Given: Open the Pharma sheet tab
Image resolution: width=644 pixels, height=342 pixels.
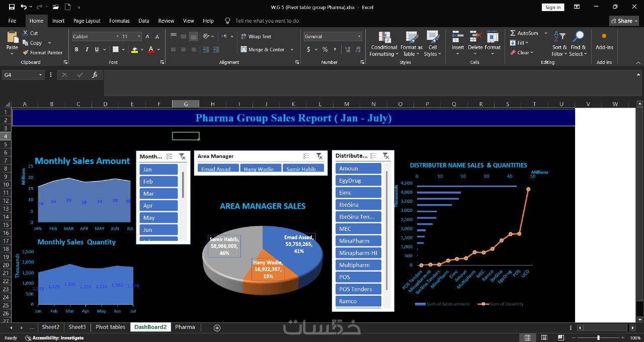Looking at the screenshot, I should pos(185,327).
